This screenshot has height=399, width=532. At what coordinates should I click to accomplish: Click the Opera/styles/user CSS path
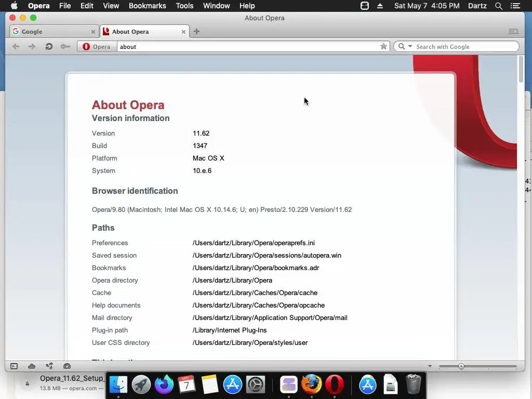250,343
